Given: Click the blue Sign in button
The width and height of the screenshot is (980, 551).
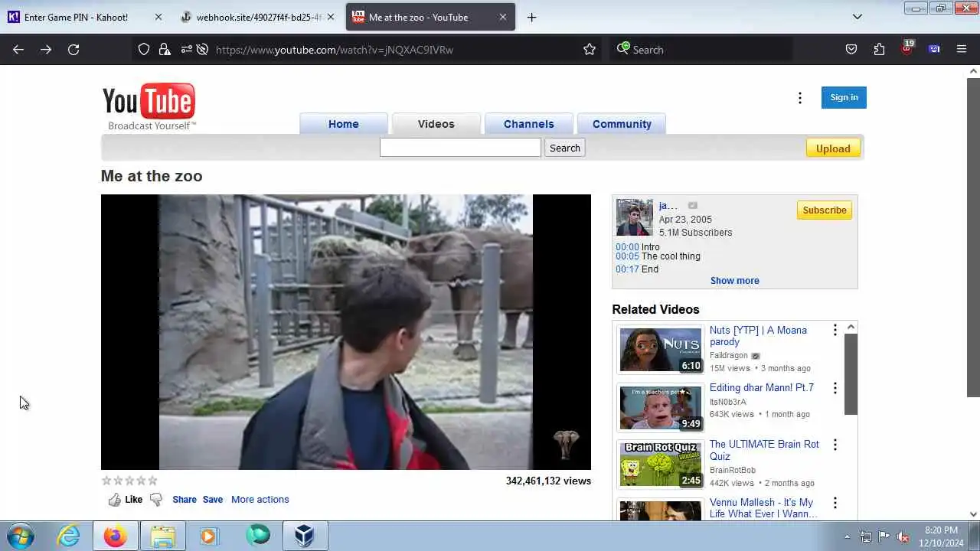Looking at the screenshot, I should [x=844, y=97].
